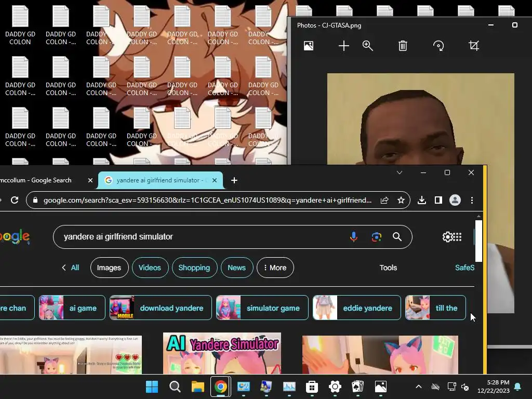Select the Videos filter
The height and width of the screenshot is (399, 532).
click(150, 268)
